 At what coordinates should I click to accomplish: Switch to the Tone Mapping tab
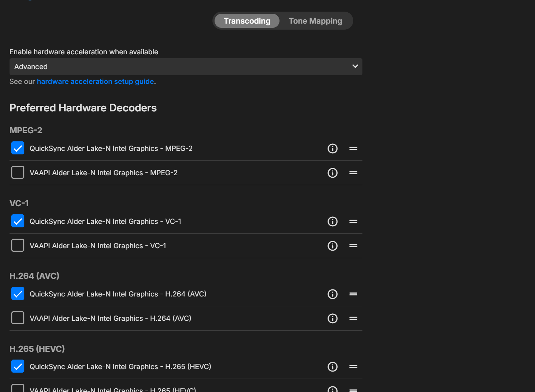click(315, 21)
